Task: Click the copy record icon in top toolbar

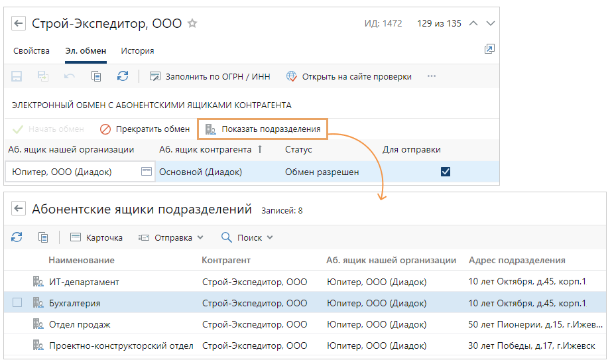Action: point(96,76)
